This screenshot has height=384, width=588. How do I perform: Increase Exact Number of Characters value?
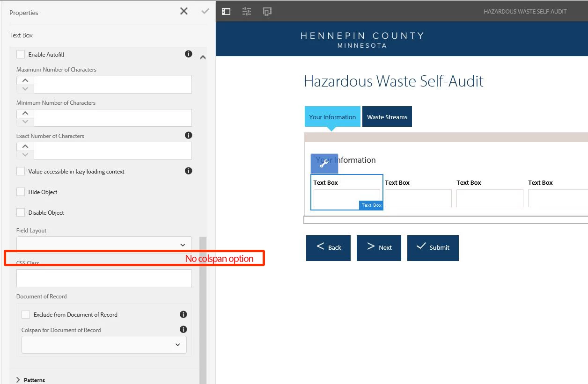pos(25,146)
